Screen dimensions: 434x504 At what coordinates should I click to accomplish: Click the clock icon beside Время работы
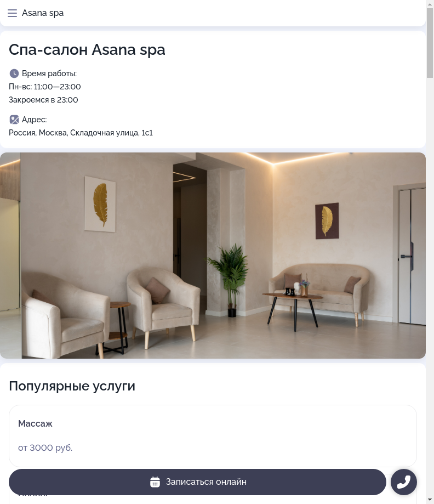click(x=14, y=73)
